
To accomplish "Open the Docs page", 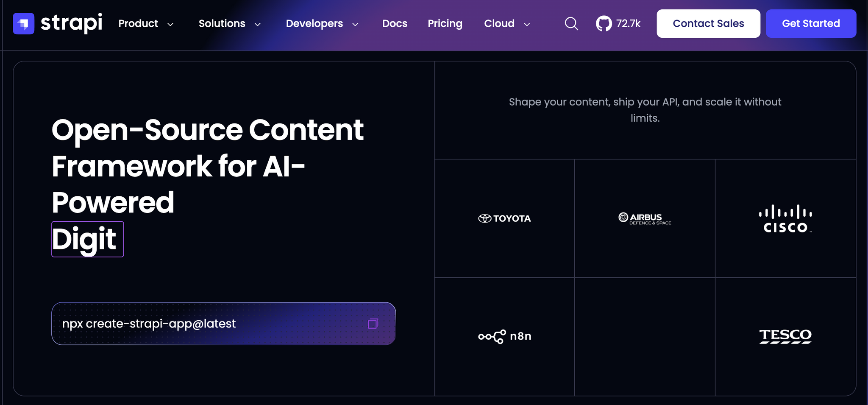I will (x=395, y=24).
